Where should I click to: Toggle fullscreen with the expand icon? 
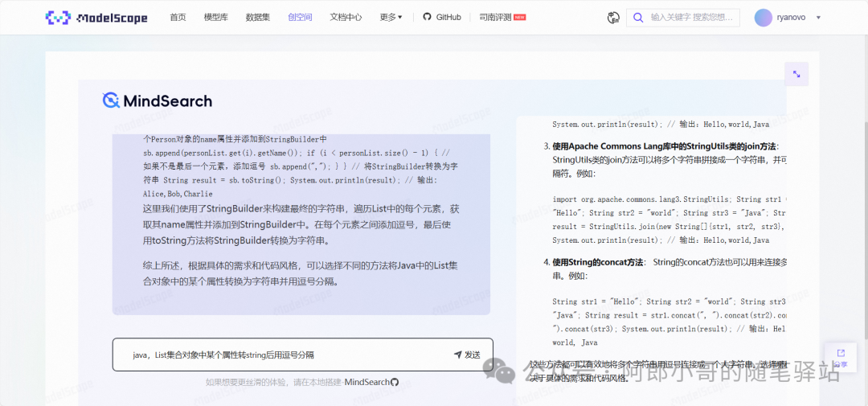pos(796,74)
